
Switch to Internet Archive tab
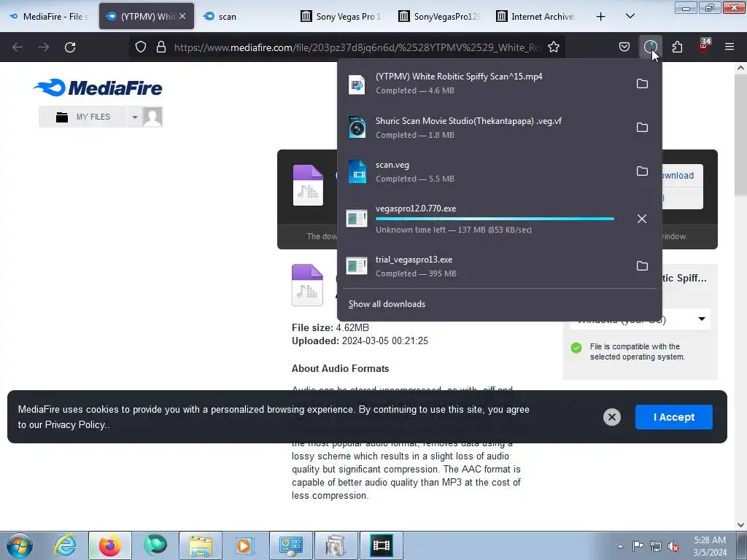(536, 17)
